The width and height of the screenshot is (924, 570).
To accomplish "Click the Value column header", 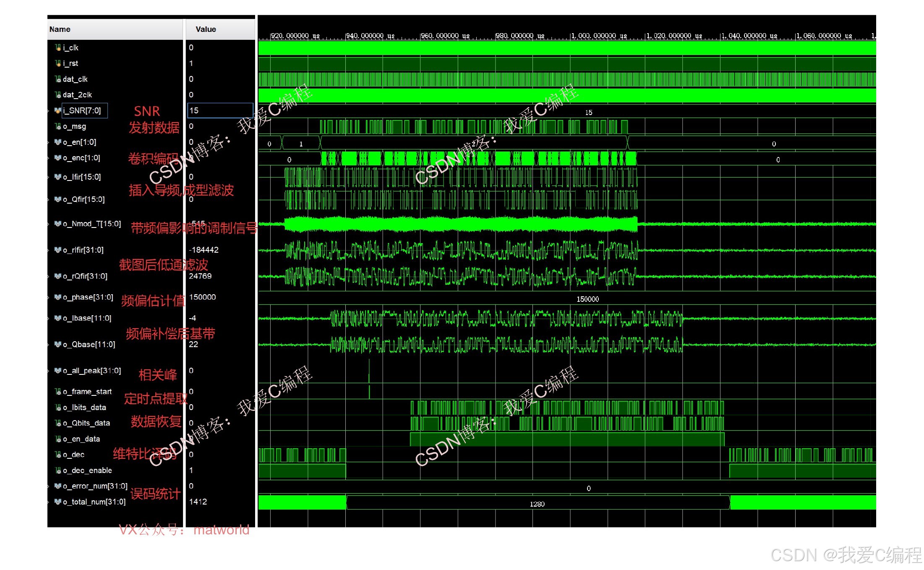I will 206,29.
